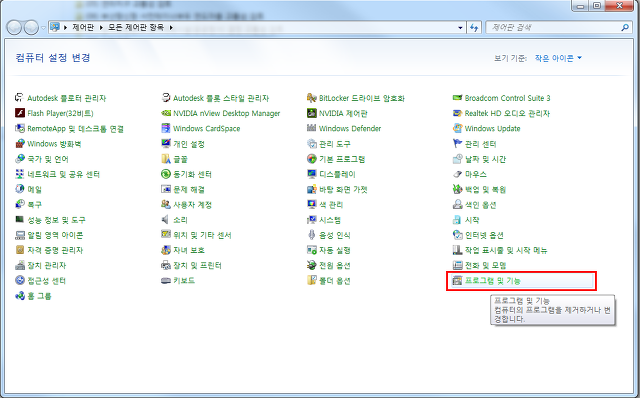This screenshot has width=640, height=398.
Task: Open 디스플레이 link
Action: pyautogui.click(x=337, y=174)
